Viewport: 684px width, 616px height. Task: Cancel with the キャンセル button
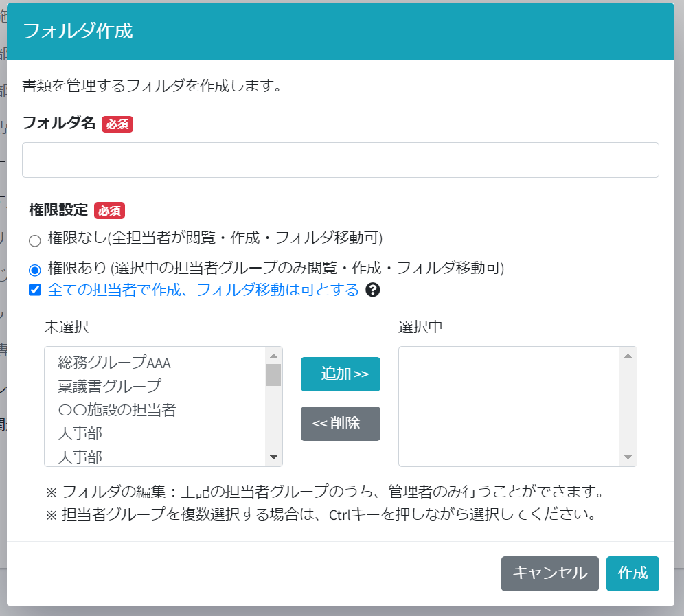549,573
